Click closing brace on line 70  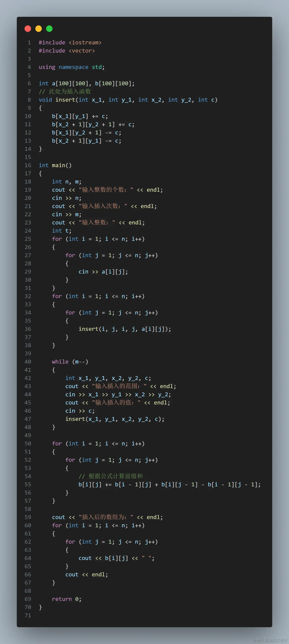tap(40, 607)
